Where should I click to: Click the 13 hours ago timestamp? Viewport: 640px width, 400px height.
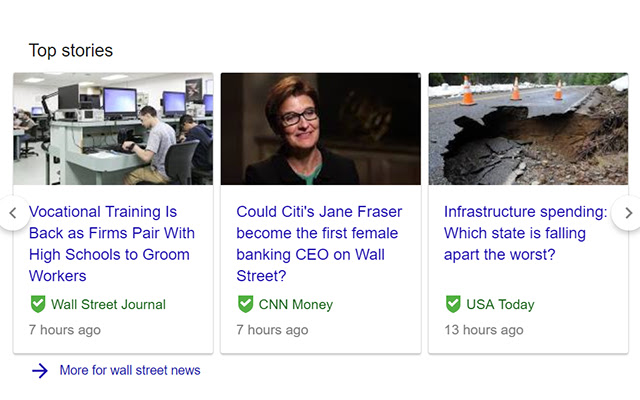click(483, 329)
